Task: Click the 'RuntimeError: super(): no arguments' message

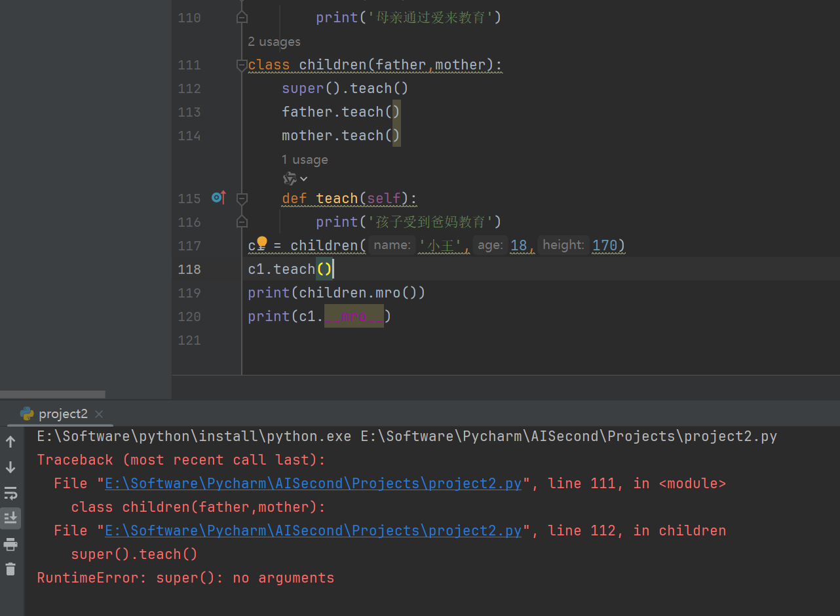Action: point(185,578)
